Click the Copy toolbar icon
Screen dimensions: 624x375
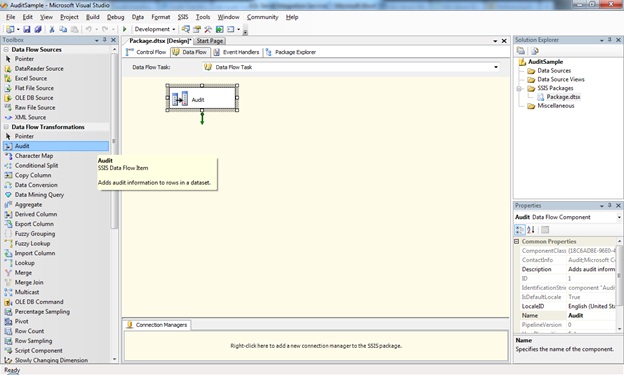click(63, 29)
